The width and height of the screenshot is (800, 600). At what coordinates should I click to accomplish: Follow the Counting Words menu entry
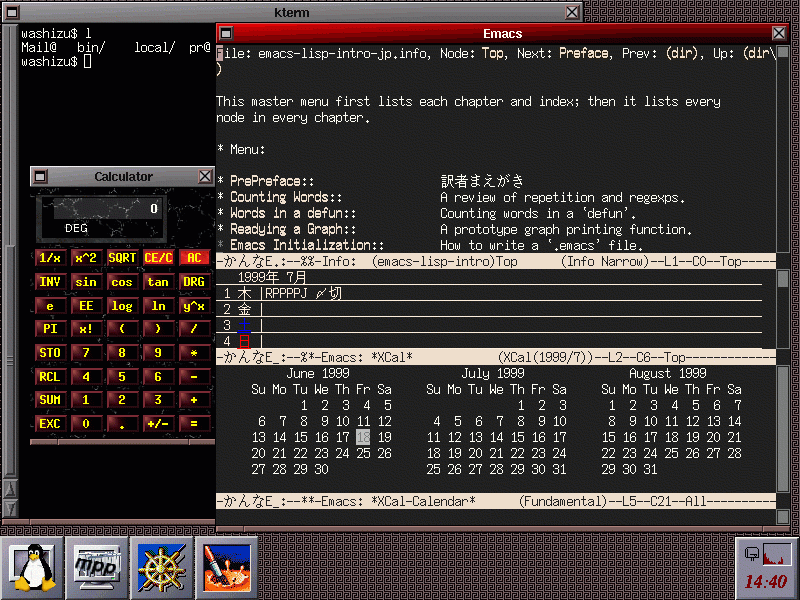pos(286,197)
